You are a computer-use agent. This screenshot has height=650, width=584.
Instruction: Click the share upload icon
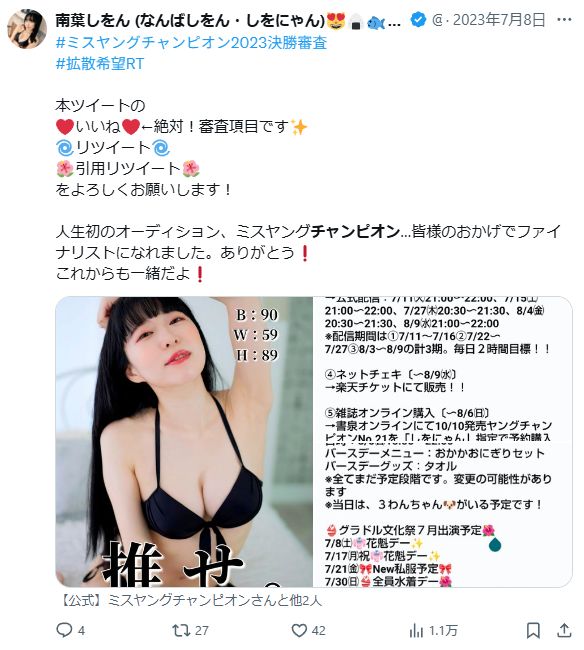point(564,630)
